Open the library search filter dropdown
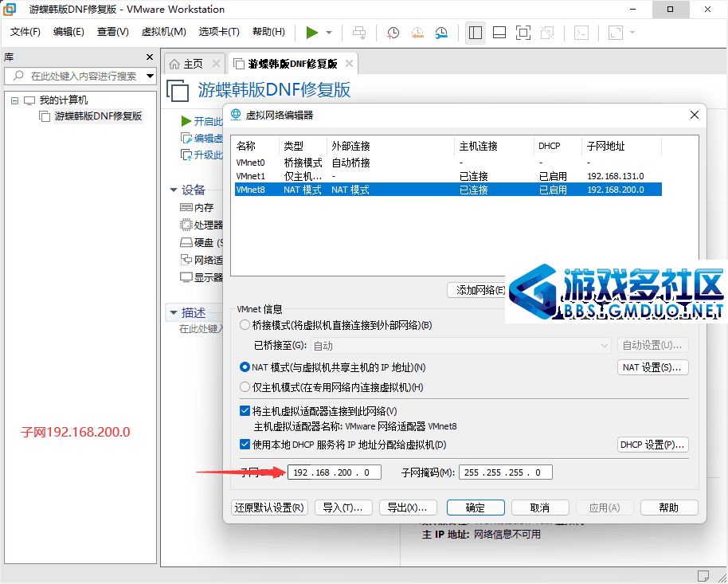The width and height of the screenshot is (728, 584). (x=150, y=76)
